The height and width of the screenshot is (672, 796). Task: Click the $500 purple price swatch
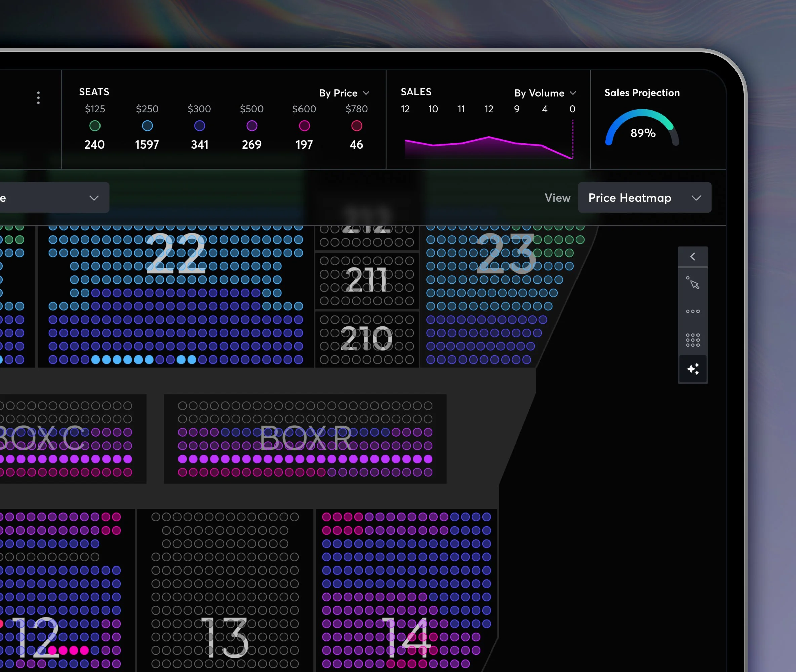point(251,126)
